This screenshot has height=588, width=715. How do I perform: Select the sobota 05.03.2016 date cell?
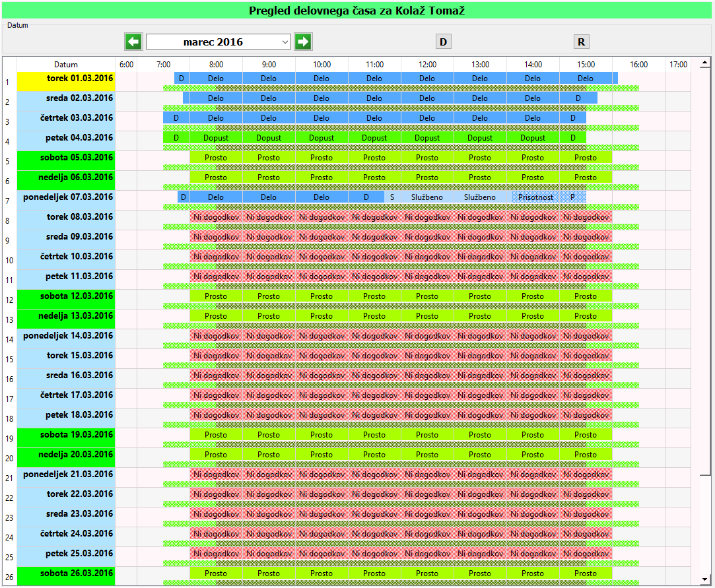pyautogui.click(x=66, y=158)
